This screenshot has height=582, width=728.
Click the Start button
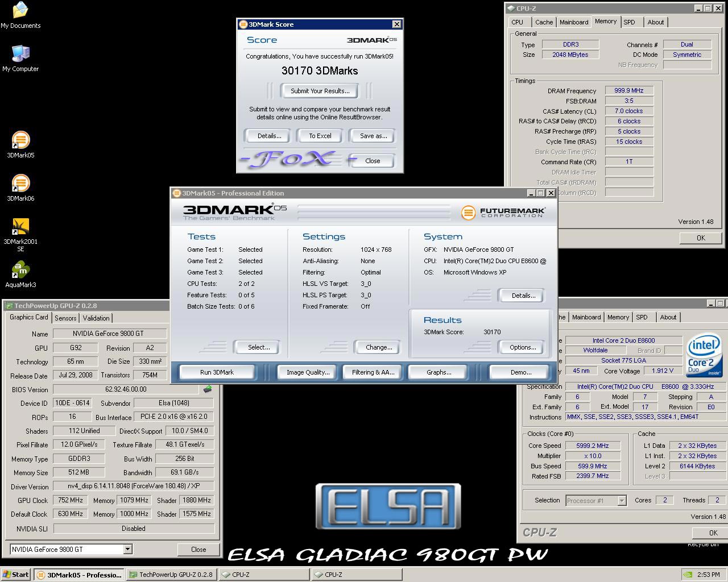pyautogui.click(x=16, y=575)
